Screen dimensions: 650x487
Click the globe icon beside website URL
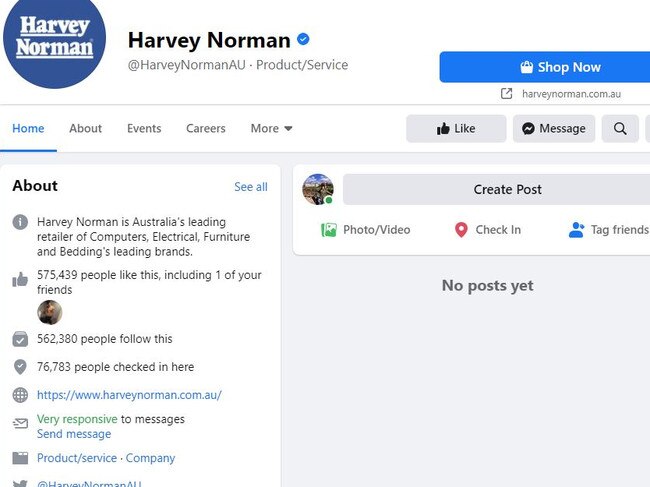20,395
